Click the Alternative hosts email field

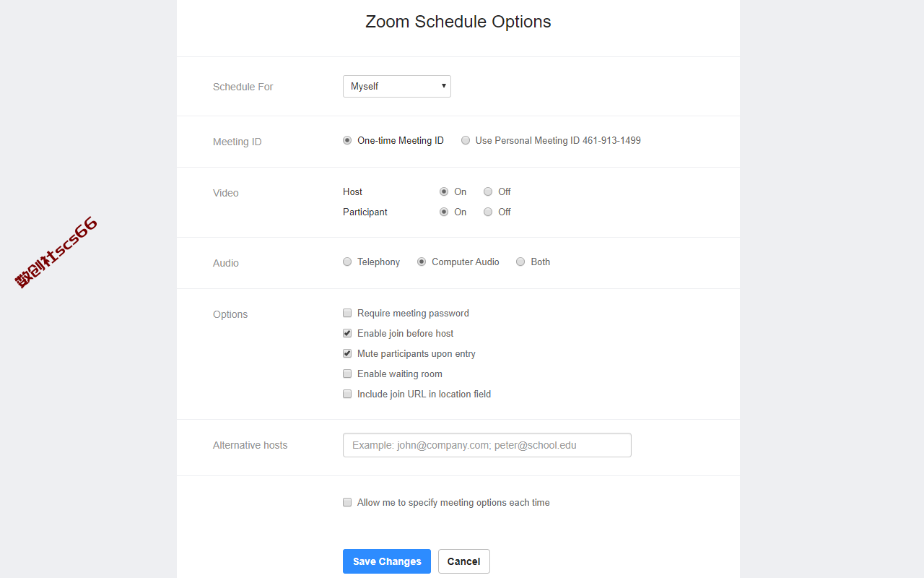click(x=487, y=445)
